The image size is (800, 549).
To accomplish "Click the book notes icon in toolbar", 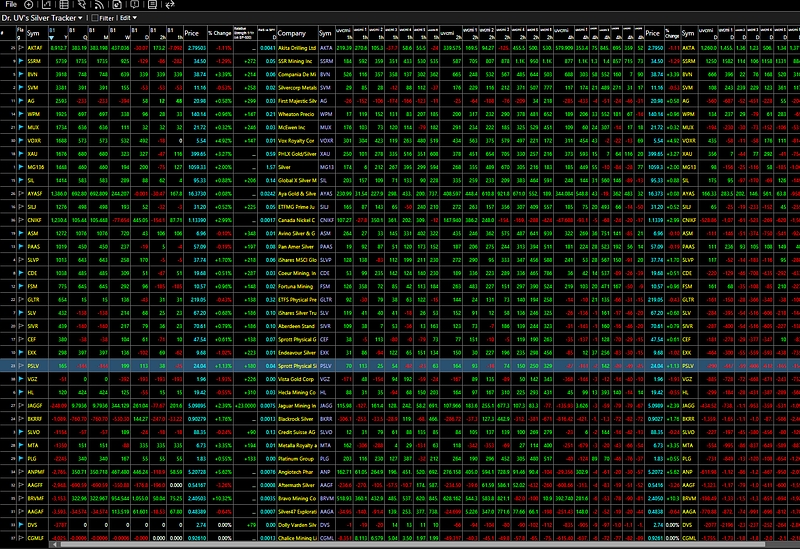I will pos(152,5).
